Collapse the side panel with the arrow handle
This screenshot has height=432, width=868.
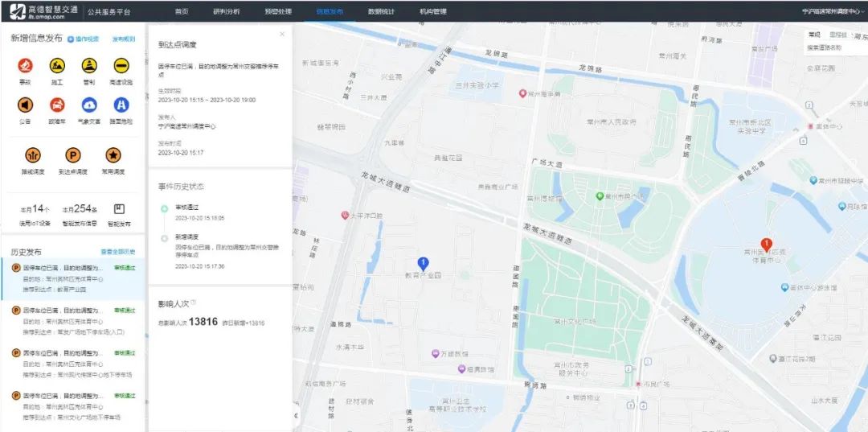coord(296,416)
